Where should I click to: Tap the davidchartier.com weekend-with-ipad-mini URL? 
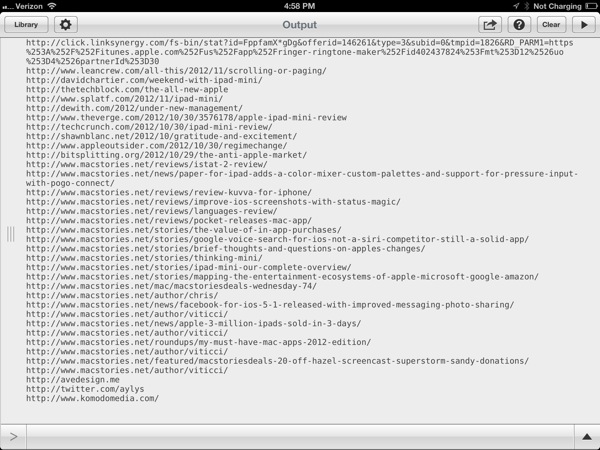(144, 80)
